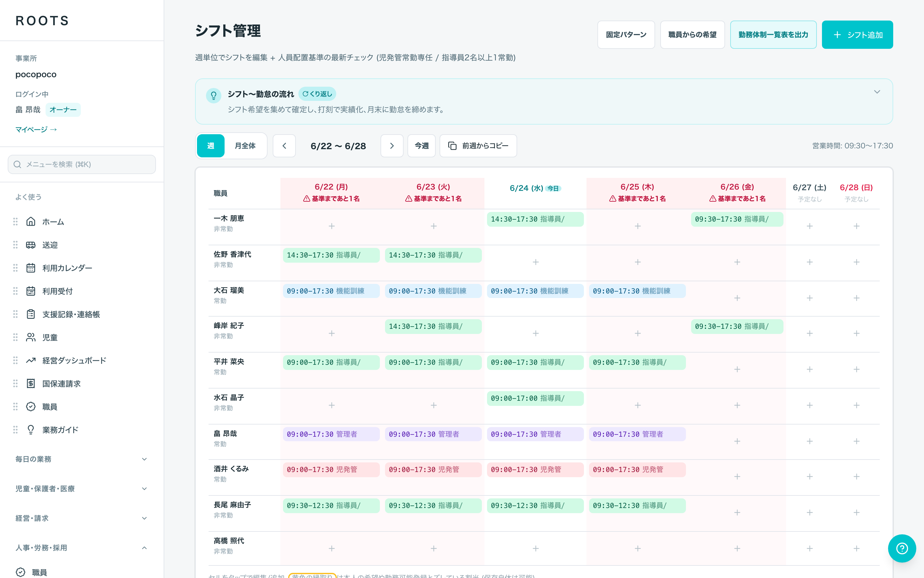
Task: Open マイページ link
Action: click(x=36, y=130)
